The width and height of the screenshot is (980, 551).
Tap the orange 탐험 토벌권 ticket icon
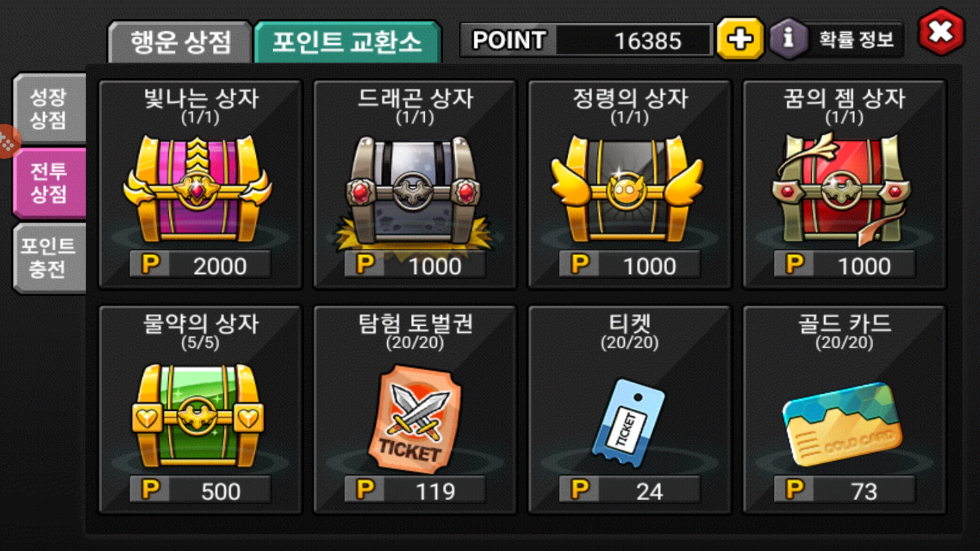pyautogui.click(x=414, y=418)
